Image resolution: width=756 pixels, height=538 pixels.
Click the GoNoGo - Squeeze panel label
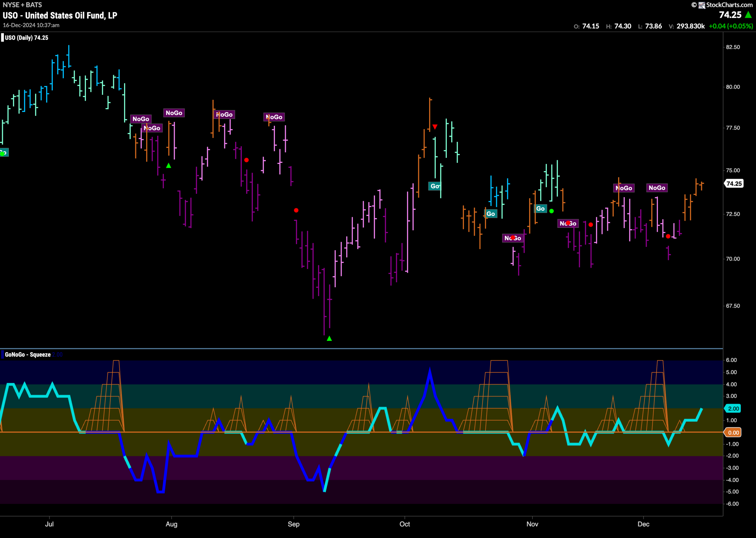click(x=28, y=355)
